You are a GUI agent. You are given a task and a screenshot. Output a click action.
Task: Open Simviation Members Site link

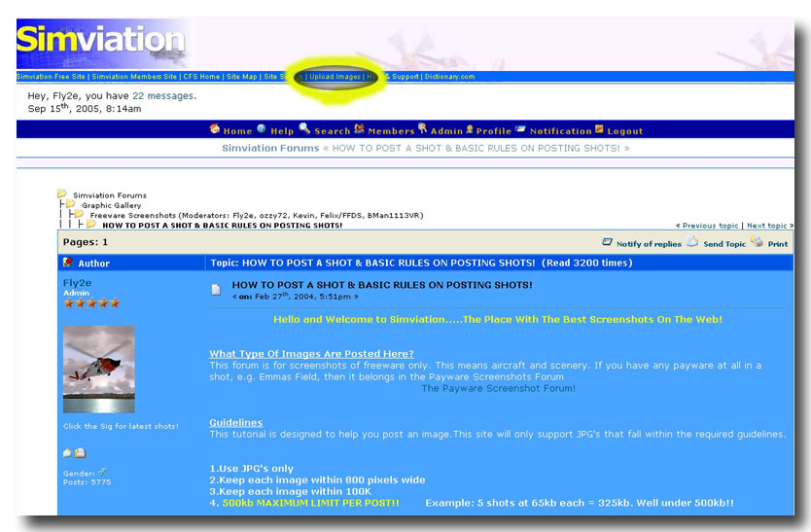134,77
